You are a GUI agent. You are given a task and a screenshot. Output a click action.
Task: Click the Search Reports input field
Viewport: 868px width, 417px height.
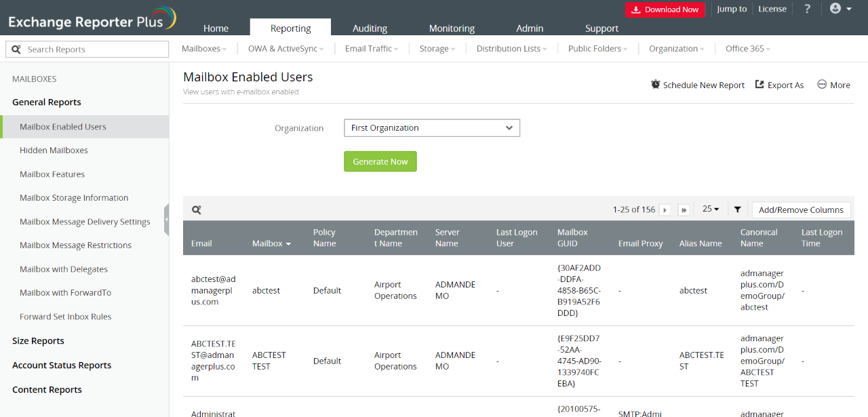[x=95, y=49]
